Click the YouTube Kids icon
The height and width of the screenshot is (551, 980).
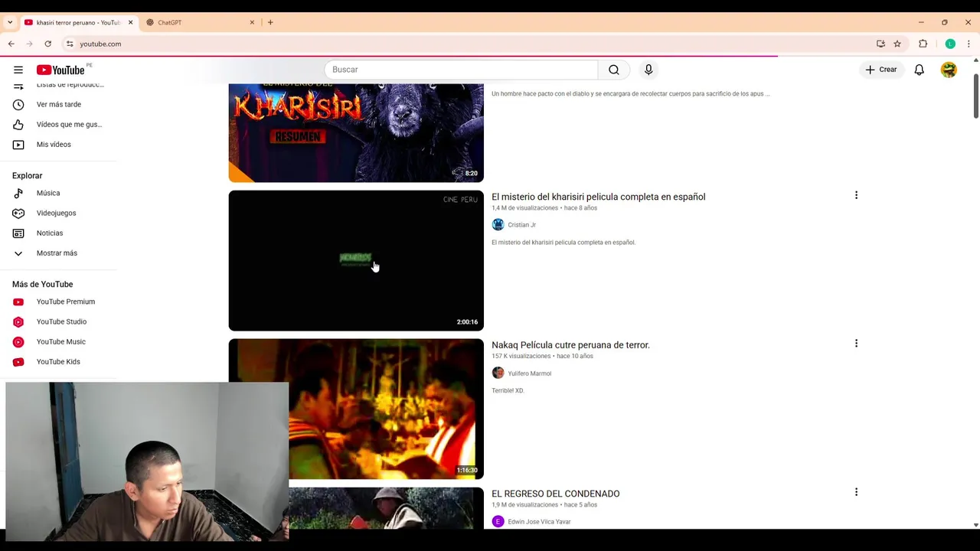pyautogui.click(x=18, y=361)
